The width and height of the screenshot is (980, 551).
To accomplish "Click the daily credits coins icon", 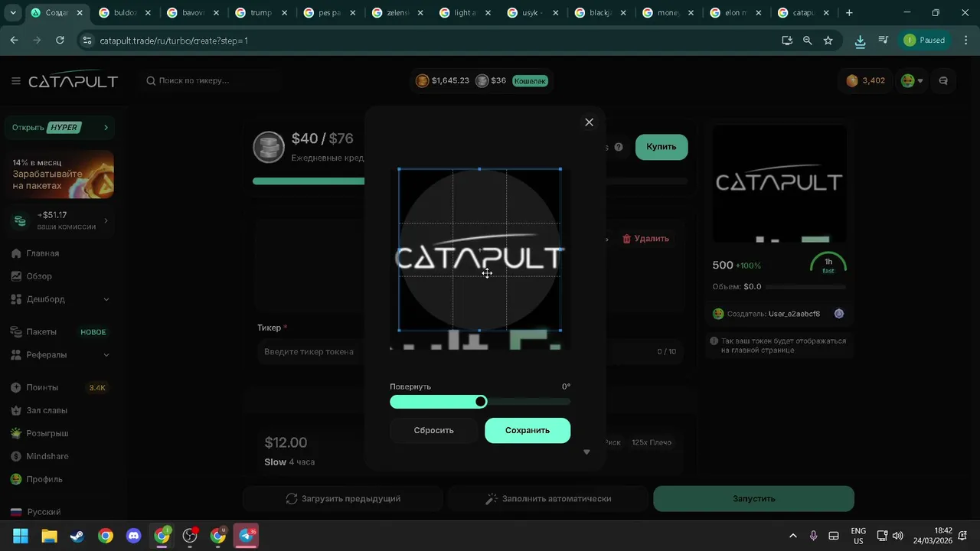I will click(269, 148).
